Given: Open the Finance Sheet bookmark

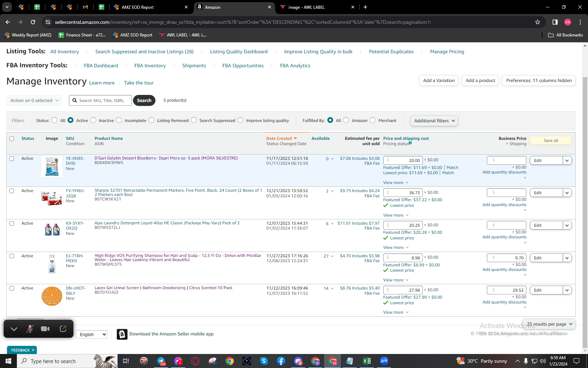Looking at the screenshot, I should [x=82, y=35].
